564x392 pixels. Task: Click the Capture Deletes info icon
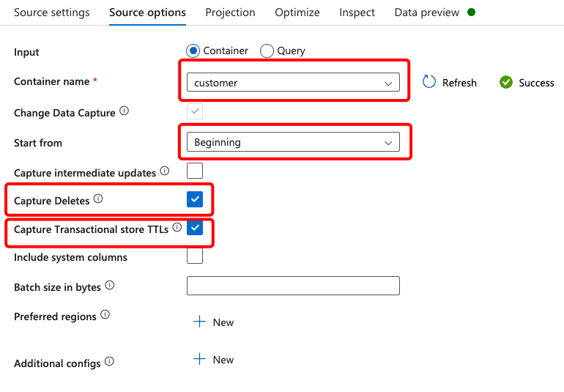(98, 199)
